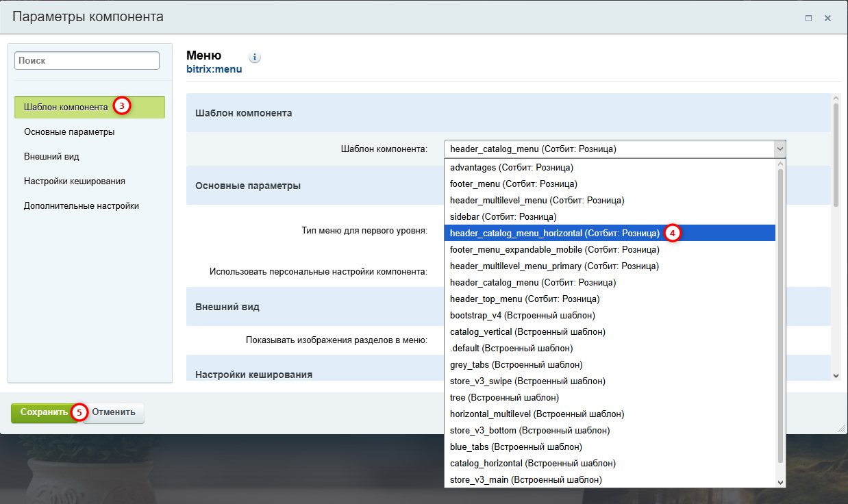Click Отменить button

tap(114, 412)
